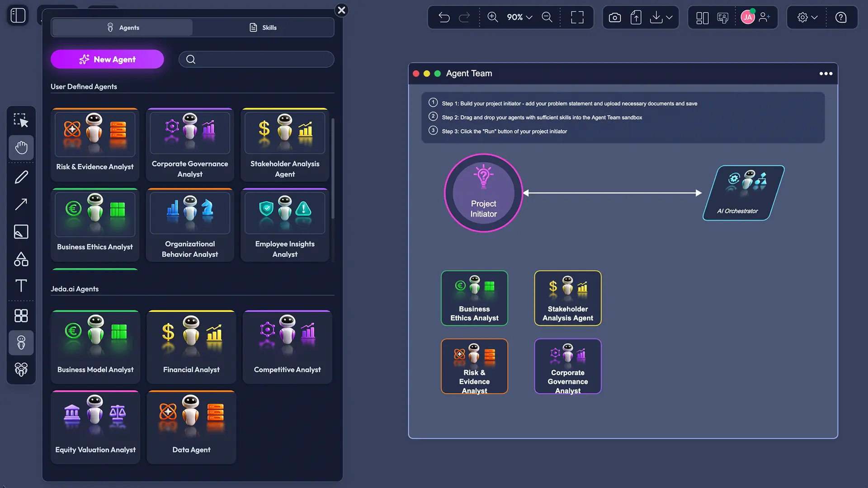
Task: Open the agent team tool
Action: pyautogui.click(x=21, y=370)
